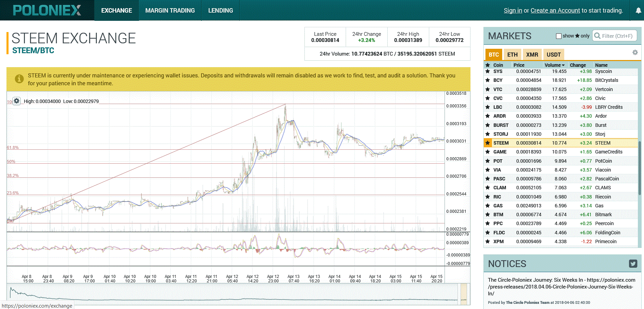The width and height of the screenshot is (644, 309).
Task: Open Poloniex Twitter icon in Notices
Action: click(633, 264)
